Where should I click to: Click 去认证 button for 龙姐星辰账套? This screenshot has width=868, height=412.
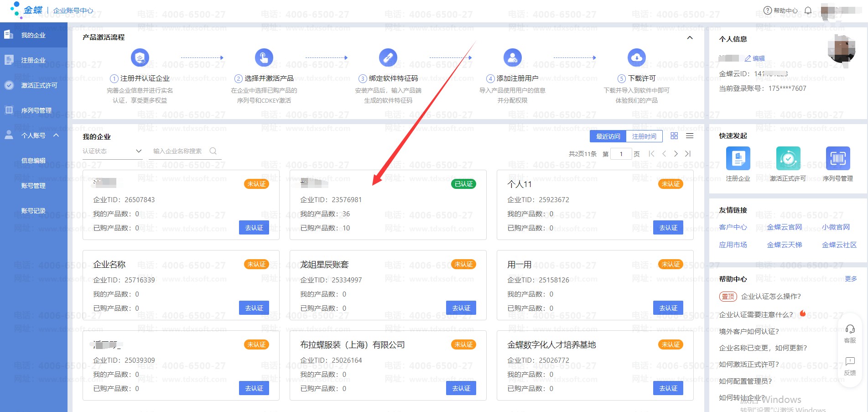(461, 308)
